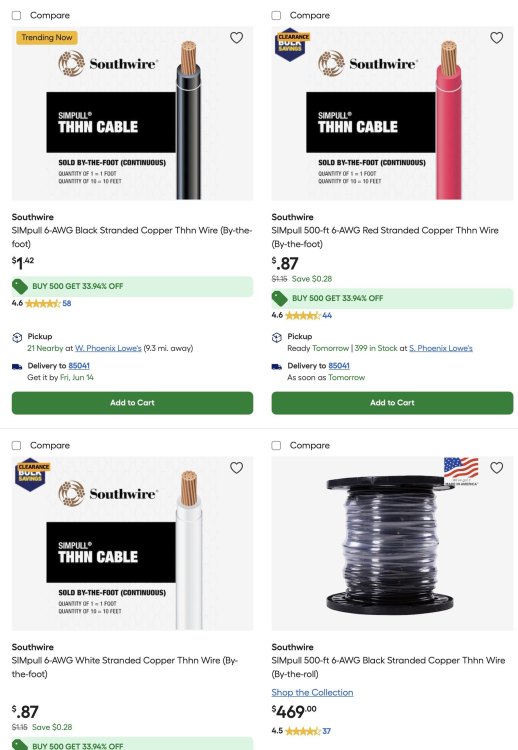Check Compare for the red stranded wire
The height and width of the screenshot is (750, 518).
(276, 15)
